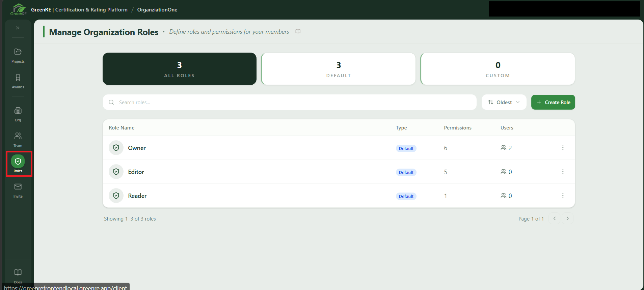Click Reader's permissions count 1
The width and height of the screenshot is (644, 290).
(446, 196)
